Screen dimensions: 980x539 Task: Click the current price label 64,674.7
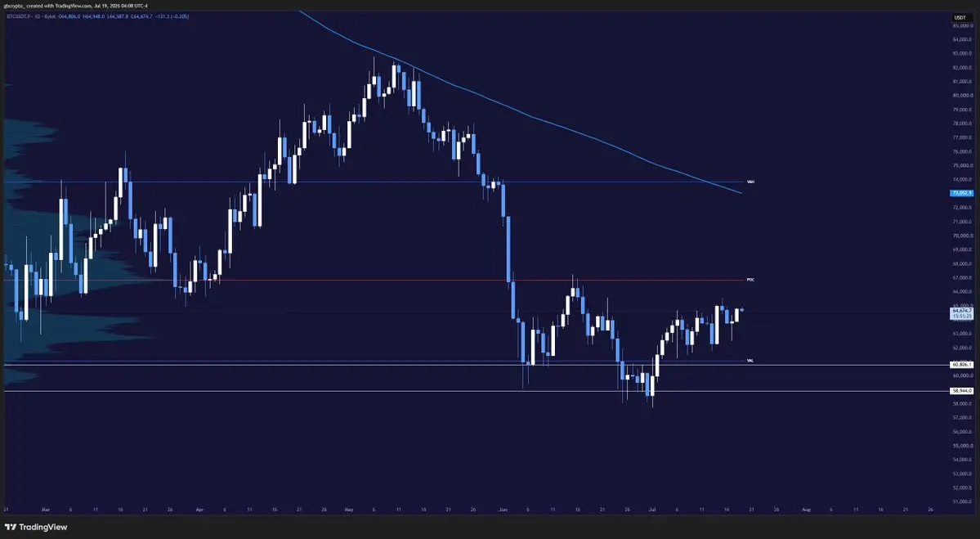pyautogui.click(x=962, y=310)
